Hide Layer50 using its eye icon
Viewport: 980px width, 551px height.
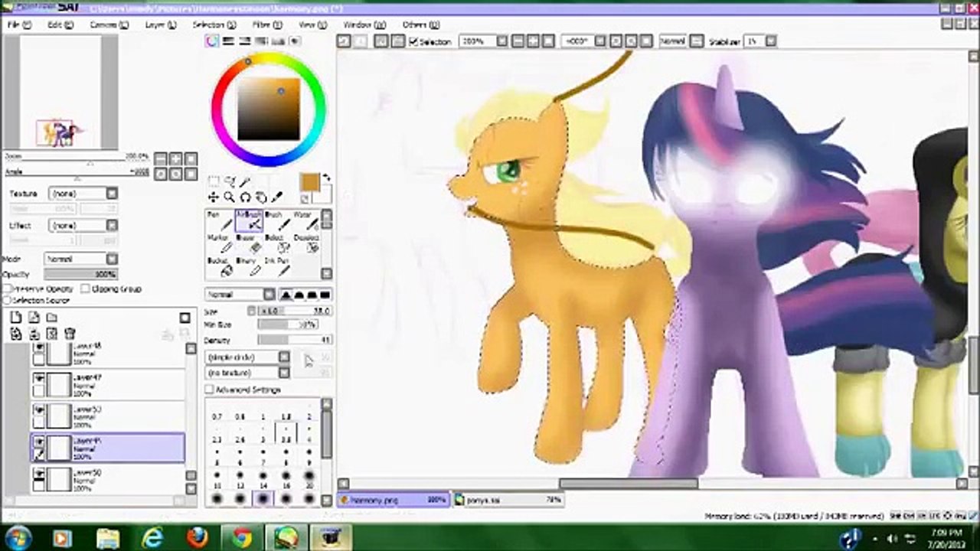[x=39, y=474]
